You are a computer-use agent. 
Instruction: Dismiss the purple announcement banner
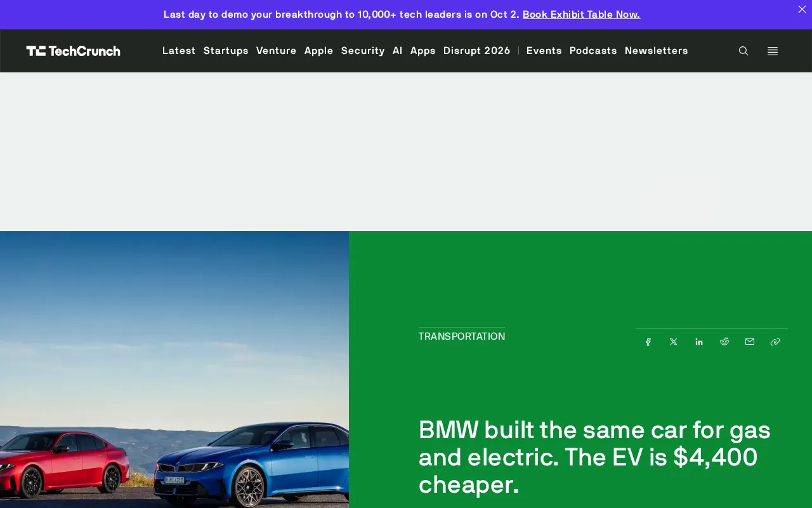[x=802, y=10]
